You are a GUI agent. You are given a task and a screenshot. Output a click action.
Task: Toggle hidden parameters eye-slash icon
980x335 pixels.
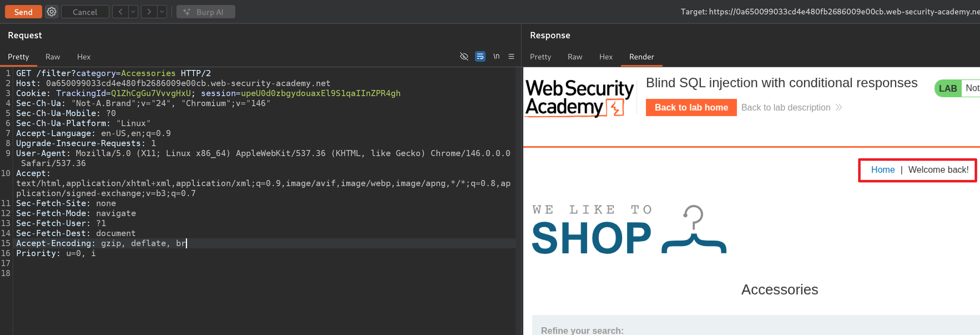click(x=464, y=56)
